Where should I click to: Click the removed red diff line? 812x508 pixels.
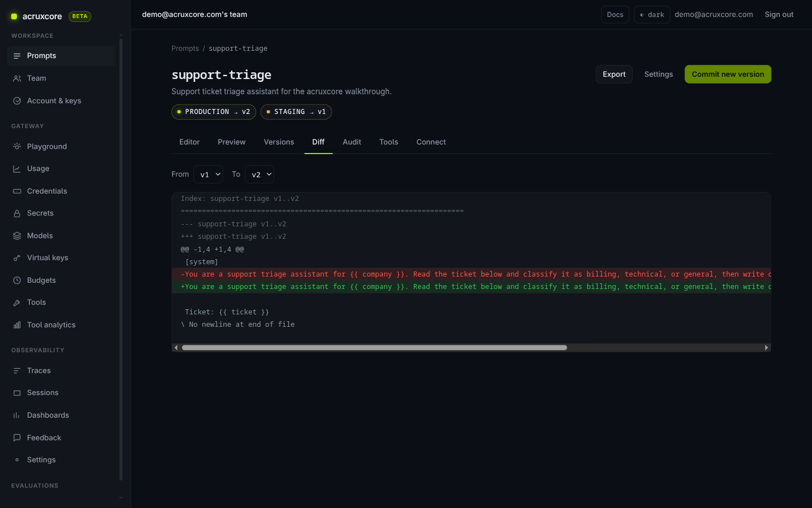[471, 274]
